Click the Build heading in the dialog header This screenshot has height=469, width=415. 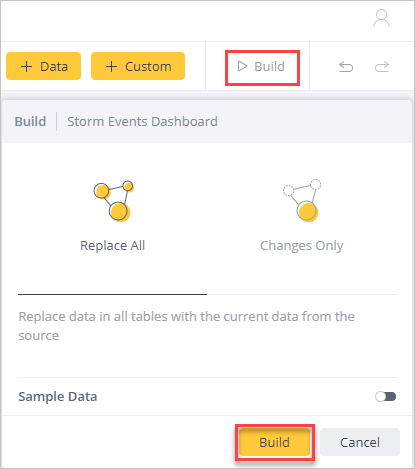pos(30,122)
